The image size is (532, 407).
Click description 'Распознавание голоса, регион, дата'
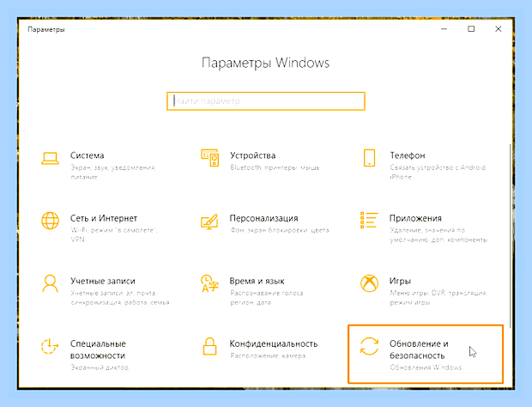267,298
